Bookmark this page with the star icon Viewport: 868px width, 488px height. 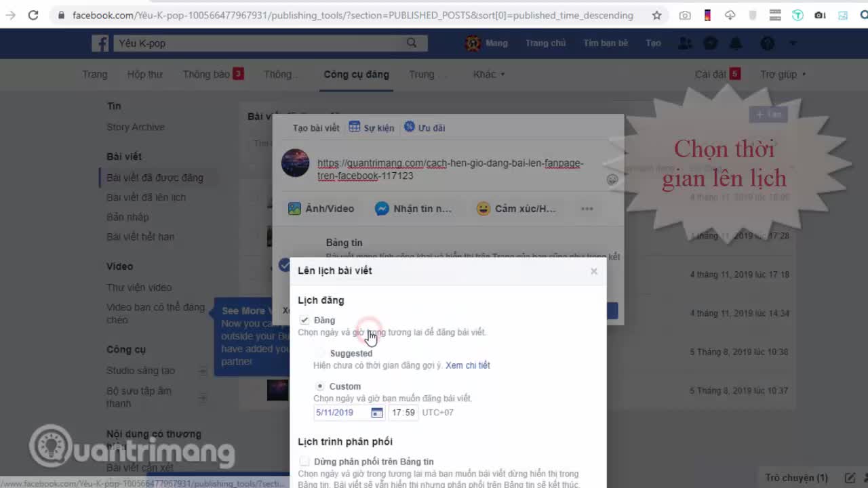point(656,15)
